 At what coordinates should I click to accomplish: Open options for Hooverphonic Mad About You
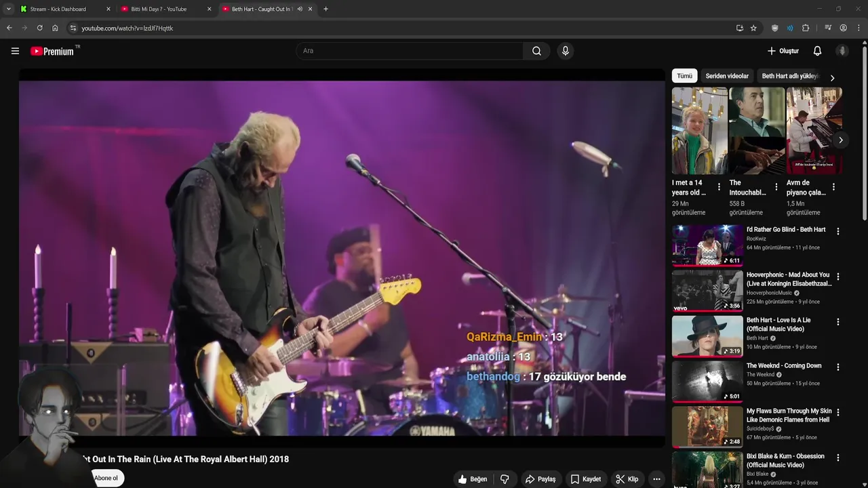click(x=837, y=277)
